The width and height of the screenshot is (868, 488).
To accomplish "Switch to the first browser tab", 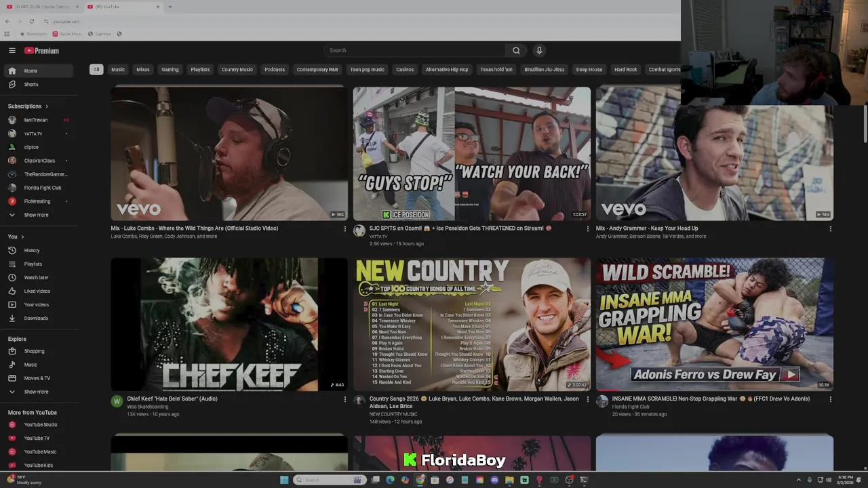I will click(42, 7).
